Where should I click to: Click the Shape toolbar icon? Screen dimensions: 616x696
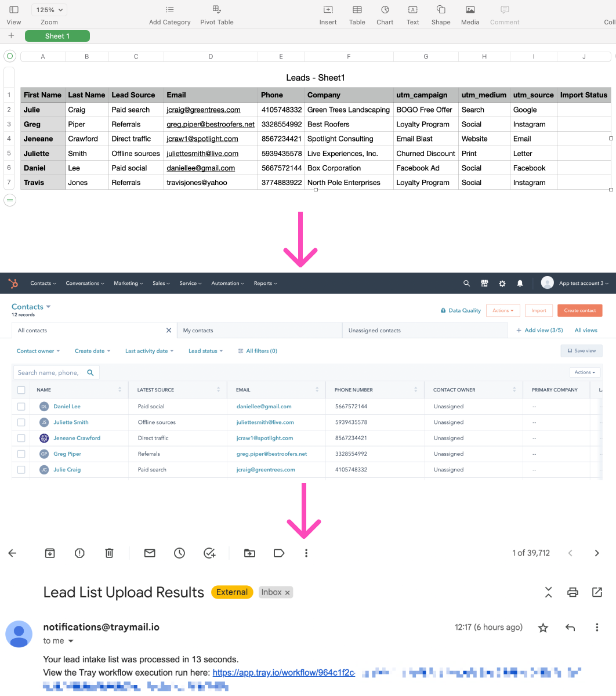[441, 10]
